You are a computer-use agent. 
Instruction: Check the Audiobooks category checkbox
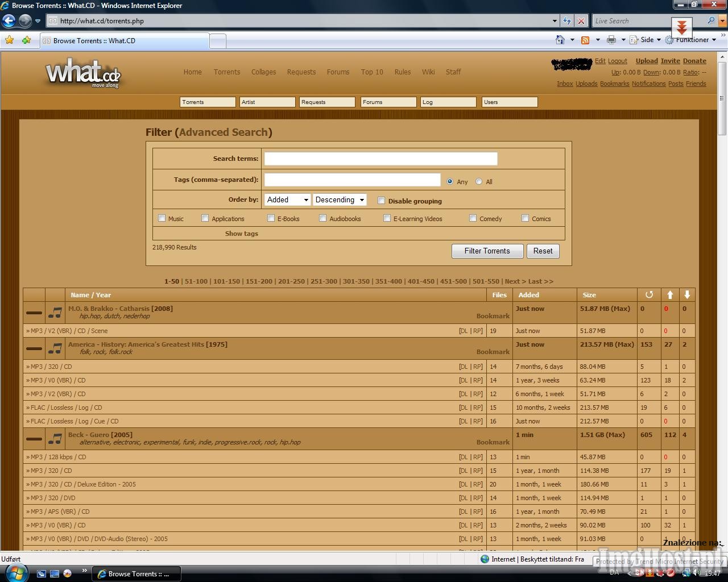click(x=323, y=218)
